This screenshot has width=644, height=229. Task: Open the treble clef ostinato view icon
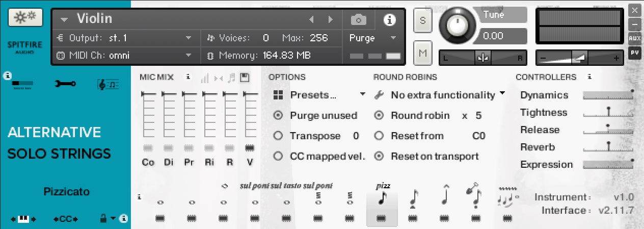pos(108,84)
